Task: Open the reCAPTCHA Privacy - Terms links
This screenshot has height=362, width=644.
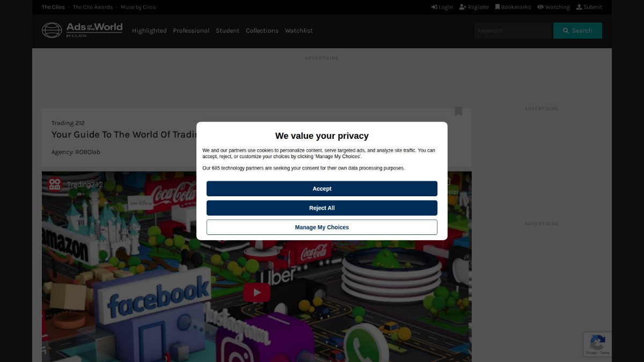Action: [x=598, y=353]
